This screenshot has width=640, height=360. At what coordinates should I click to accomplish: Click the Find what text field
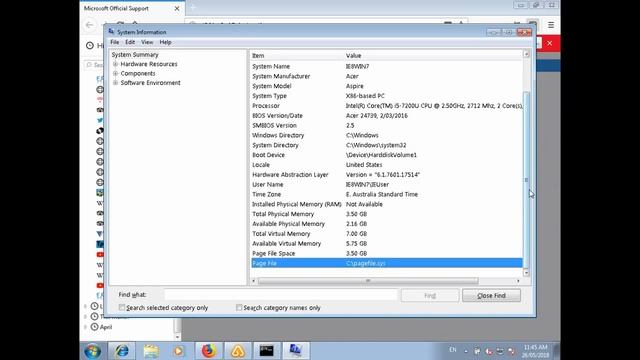pos(280,295)
